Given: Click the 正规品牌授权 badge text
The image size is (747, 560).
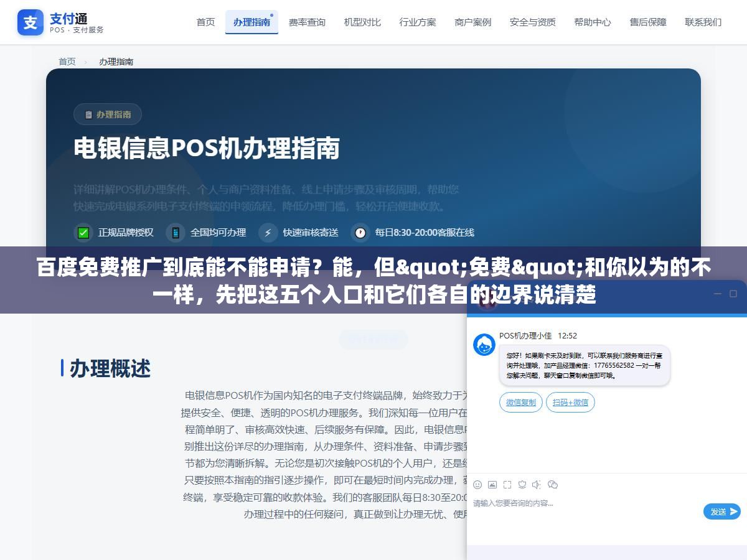Looking at the screenshot, I should click(x=126, y=233).
